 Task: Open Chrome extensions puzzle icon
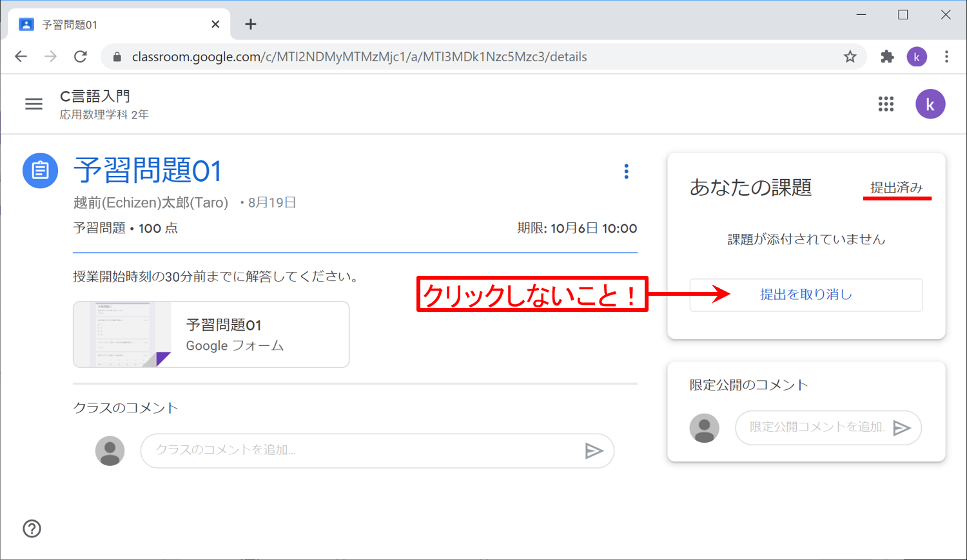pyautogui.click(x=888, y=57)
